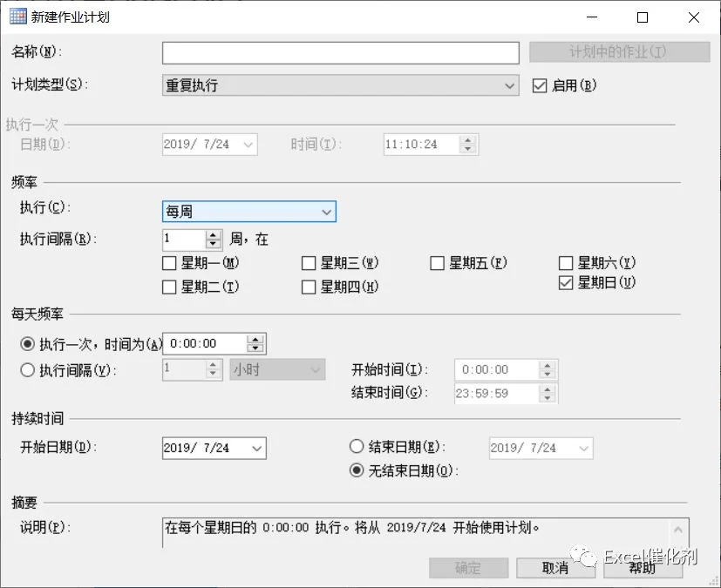The image size is (721, 588).
Task: Close the 新建作业计划 dialog
Action: pos(694,17)
